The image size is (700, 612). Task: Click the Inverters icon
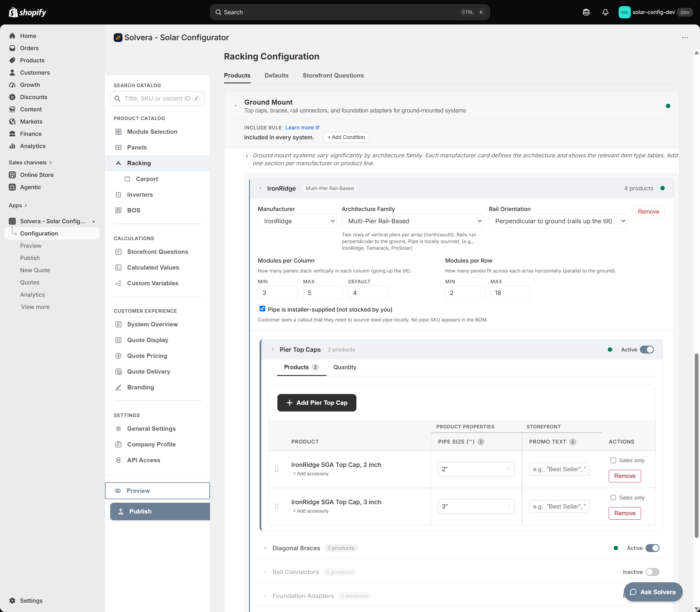click(x=118, y=195)
